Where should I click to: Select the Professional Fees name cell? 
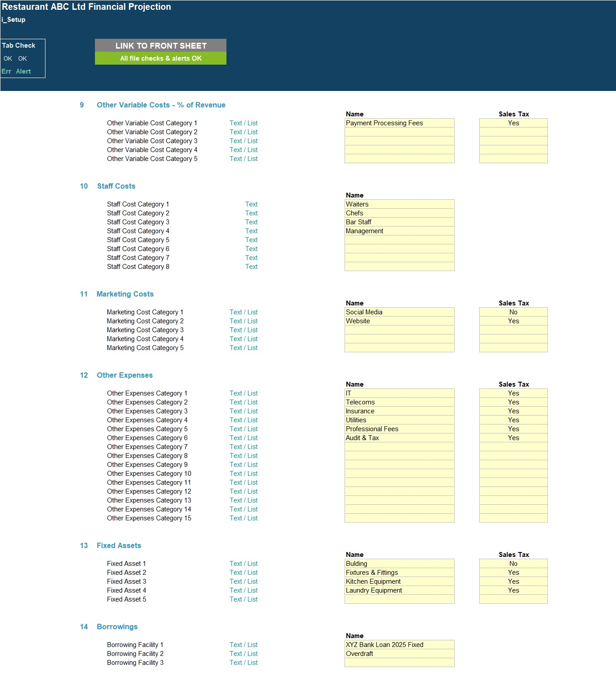tap(399, 429)
